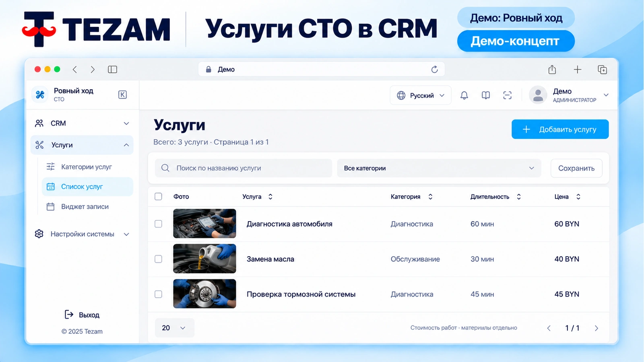Open Категории услуг menu item
644x362 pixels.
click(x=87, y=167)
